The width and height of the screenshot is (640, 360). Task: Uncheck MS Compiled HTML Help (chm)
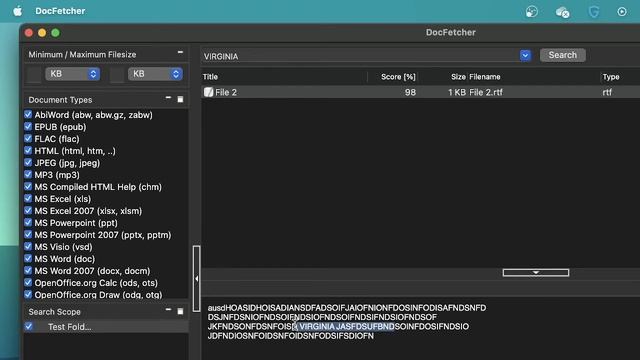pos(28,187)
